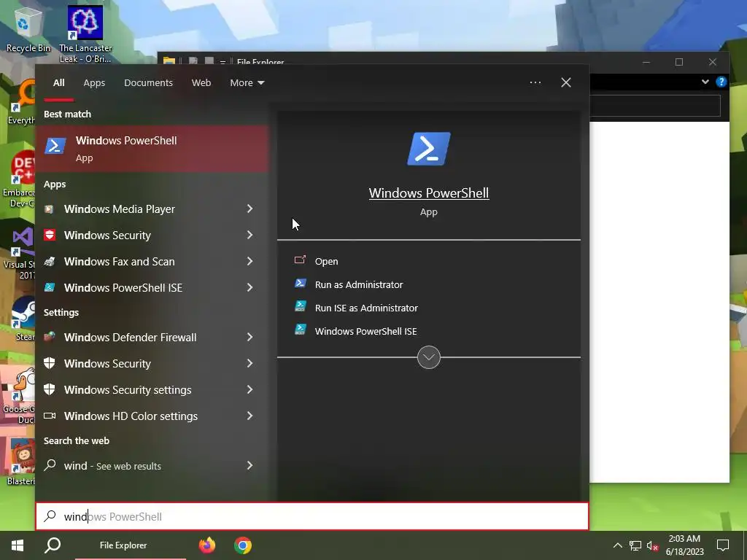This screenshot has width=747, height=560.
Task: Expand Windows HD Color settings arrow
Action: [x=249, y=416]
